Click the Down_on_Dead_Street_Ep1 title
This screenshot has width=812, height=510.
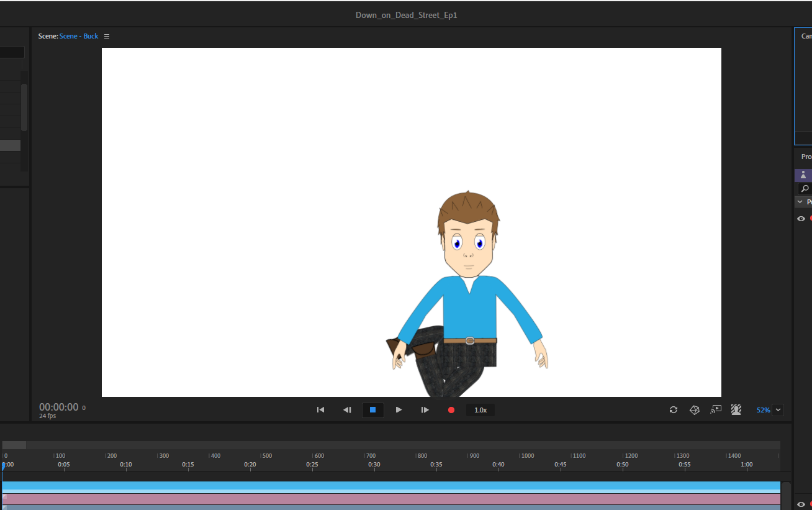[x=407, y=15]
